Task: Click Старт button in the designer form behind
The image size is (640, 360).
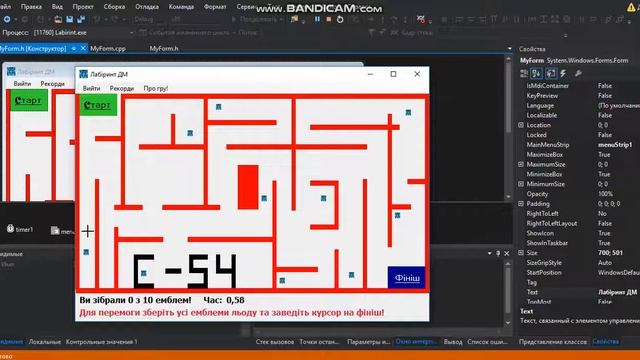Action: 29,100
